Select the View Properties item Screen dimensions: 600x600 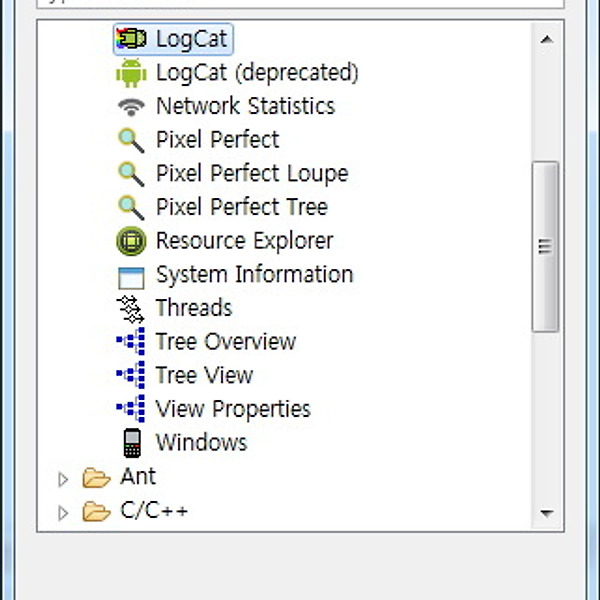pos(233,409)
